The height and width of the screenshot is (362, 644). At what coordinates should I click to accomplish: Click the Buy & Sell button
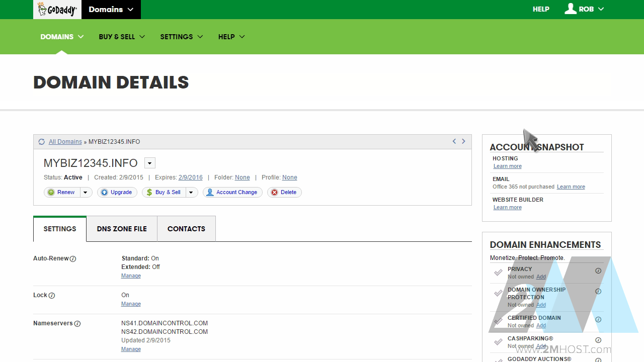(164, 192)
